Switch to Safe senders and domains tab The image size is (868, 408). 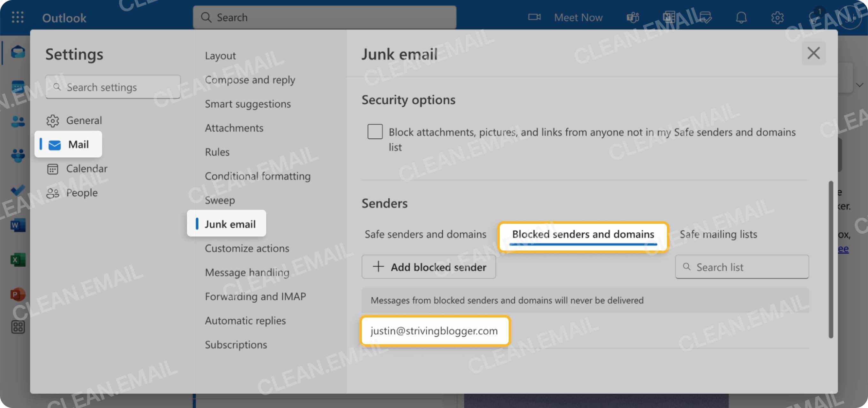pyautogui.click(x=425, y=234)
